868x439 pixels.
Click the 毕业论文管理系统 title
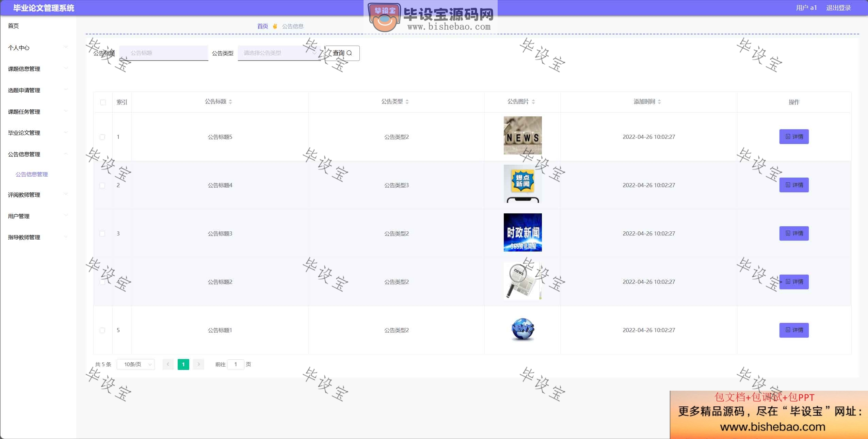[44, 8]
